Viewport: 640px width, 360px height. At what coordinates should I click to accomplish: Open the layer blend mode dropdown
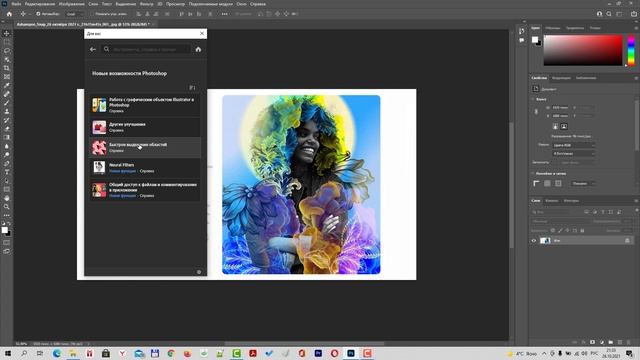[560, 221]
